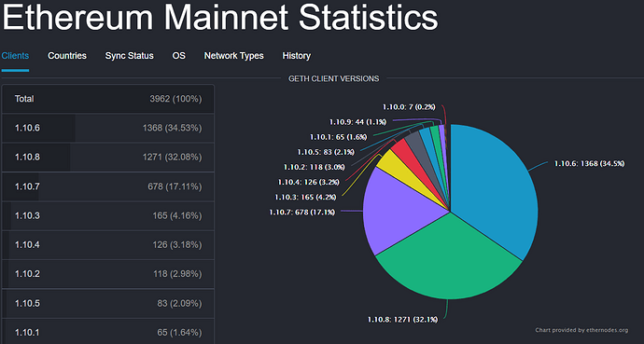
Task: Open the Clients tab
Action: click(15, 56)
